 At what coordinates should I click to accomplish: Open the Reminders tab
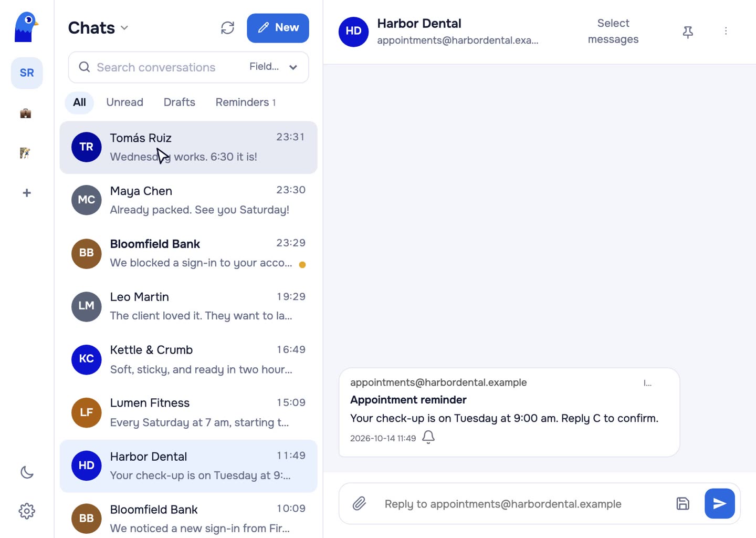[245, 102]
